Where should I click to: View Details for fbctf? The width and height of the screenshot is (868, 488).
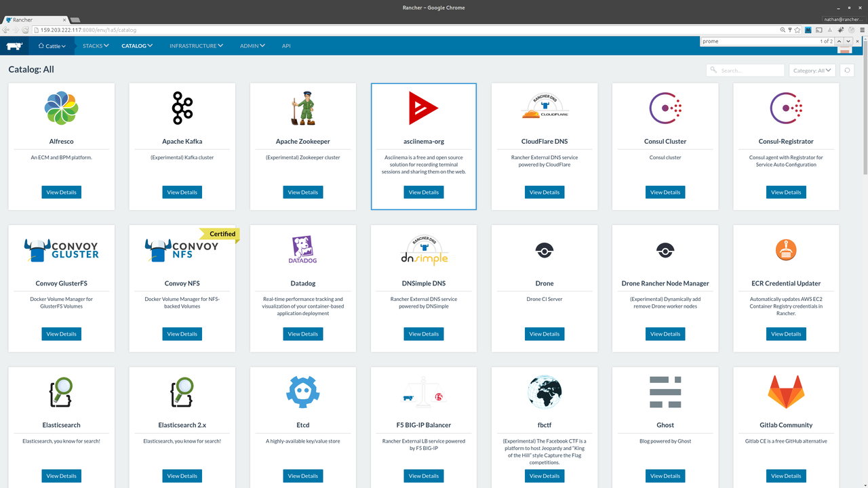[x=545, y=476]
